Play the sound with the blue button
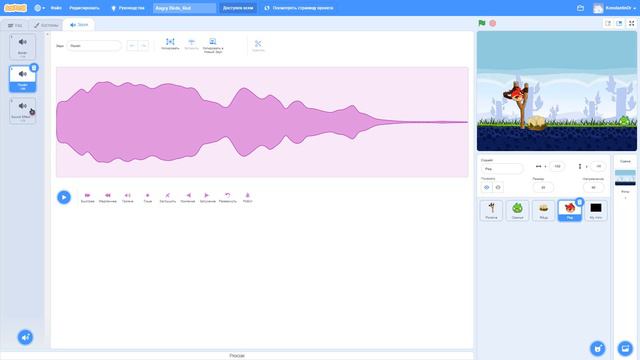The height and width of the screenshot is (360, 640). 64,197
